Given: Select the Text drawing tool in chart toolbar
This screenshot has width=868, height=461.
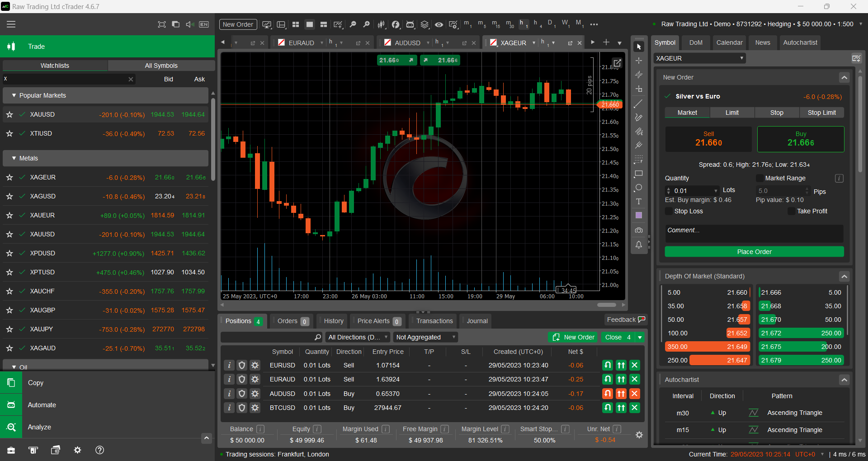Looking at the screenshot, I should (638, 202).
